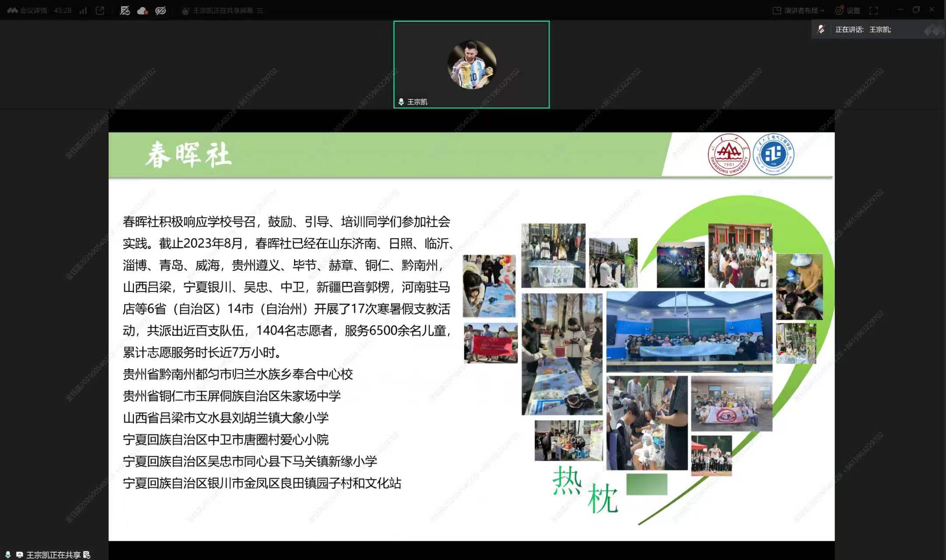946x560 pixels.
Task: Open the 演讲者布局 layout dropdown
Action: click(799, 10)
